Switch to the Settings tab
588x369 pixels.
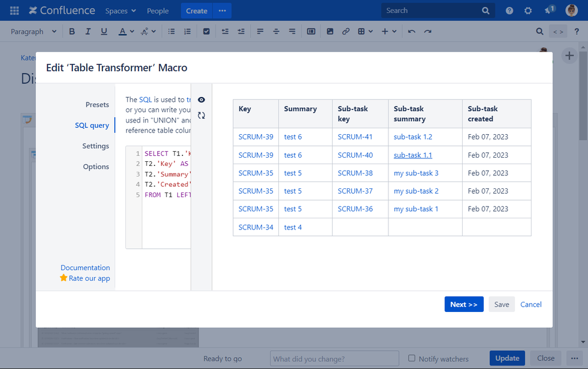tap(95, 146)
